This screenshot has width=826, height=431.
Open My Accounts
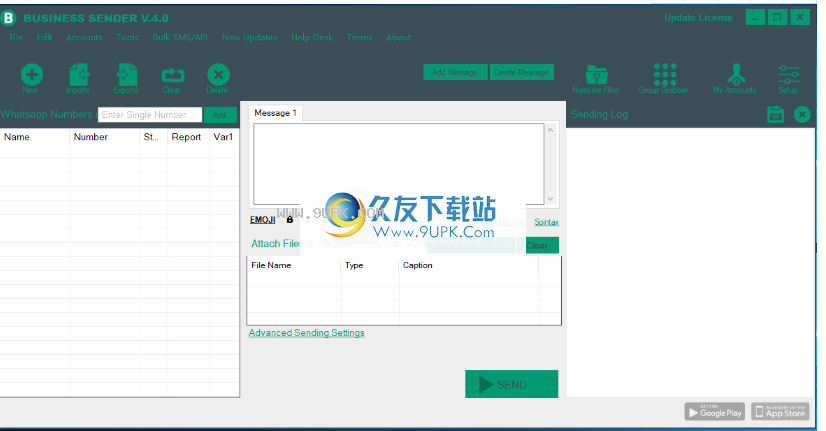click(736, 74)
